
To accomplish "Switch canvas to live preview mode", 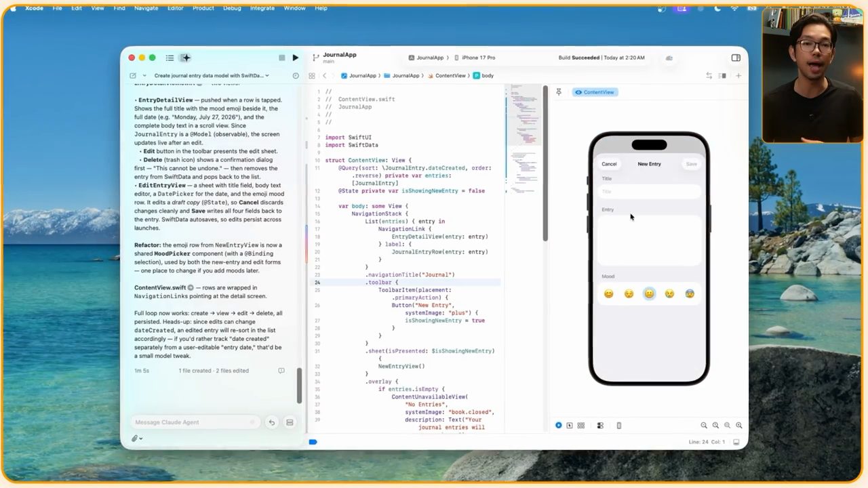I will tap(559, 426).
